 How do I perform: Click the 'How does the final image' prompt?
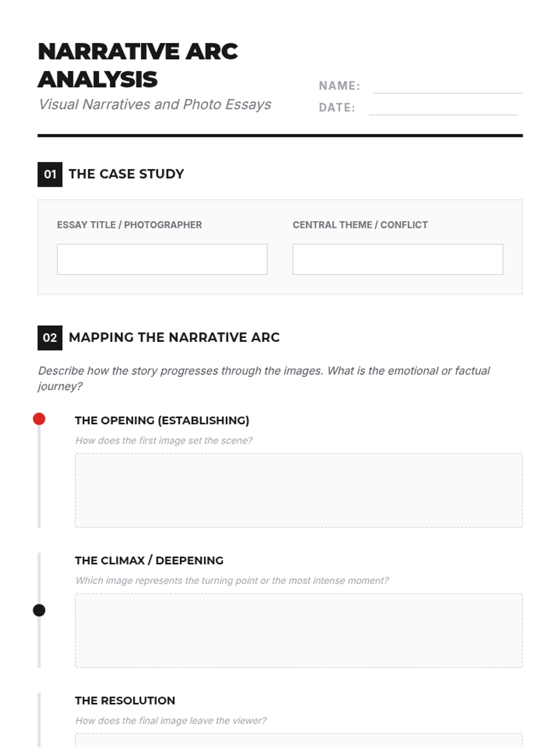171,720
